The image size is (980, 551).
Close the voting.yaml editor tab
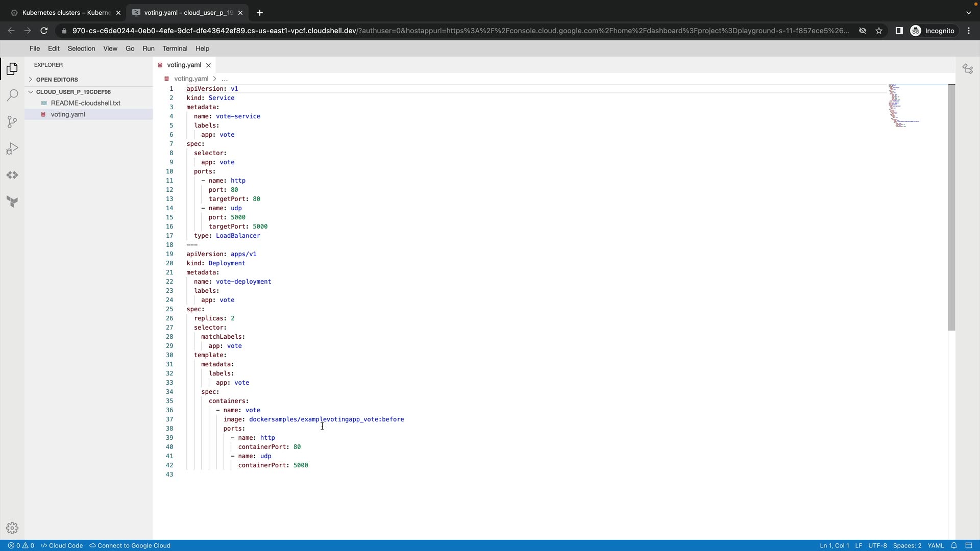(x=208, y=65)
